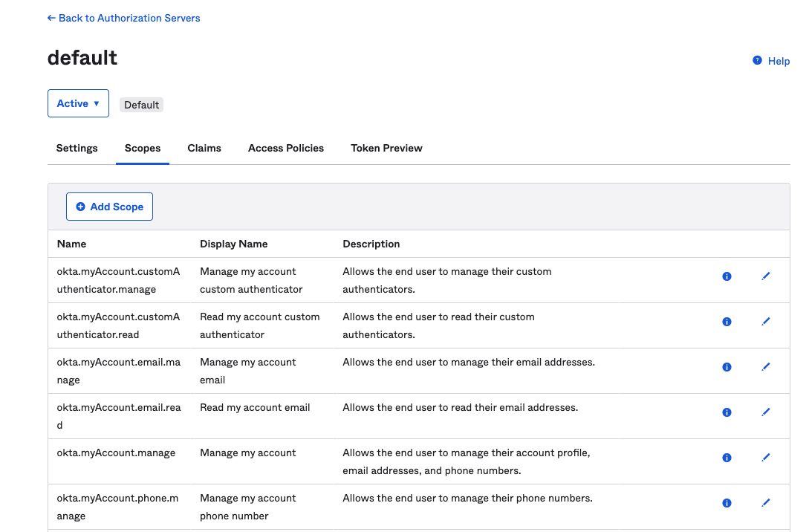View info for okta.myAccount.email.manage scope
This screenshot has height=532, width=809.
point(727,367)
